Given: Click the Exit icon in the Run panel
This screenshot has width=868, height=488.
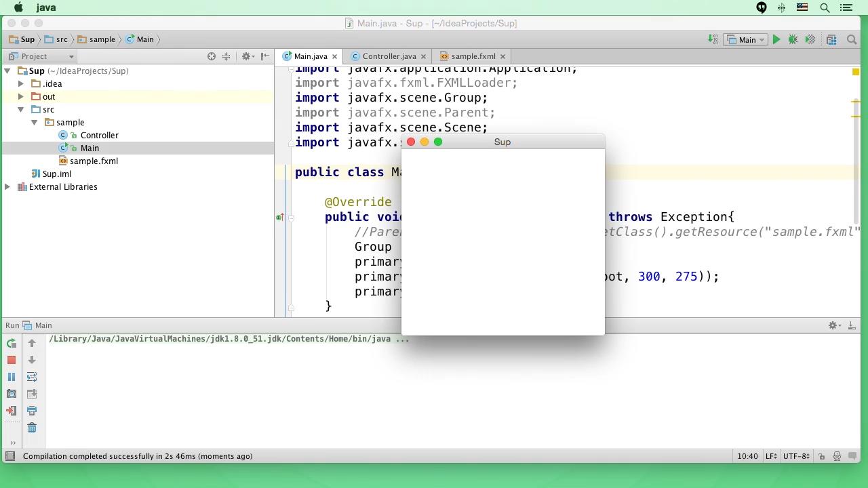Looking at the screenshot, I should 12,411.
